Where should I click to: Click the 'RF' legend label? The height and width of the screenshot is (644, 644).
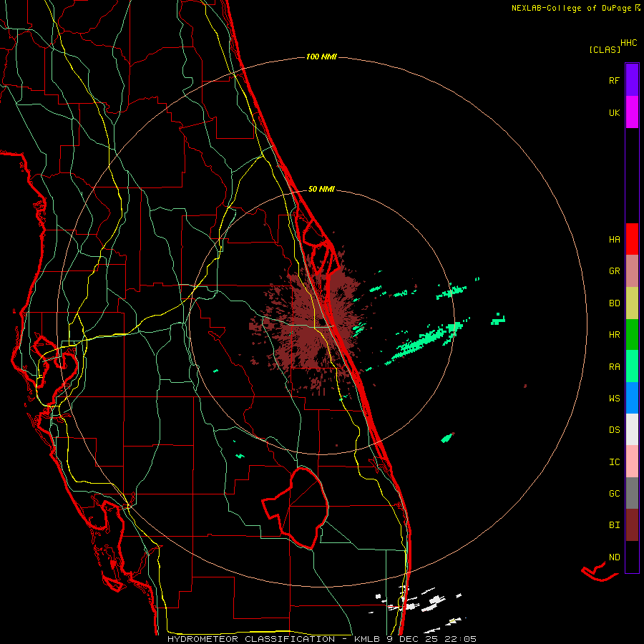[614, 80]
